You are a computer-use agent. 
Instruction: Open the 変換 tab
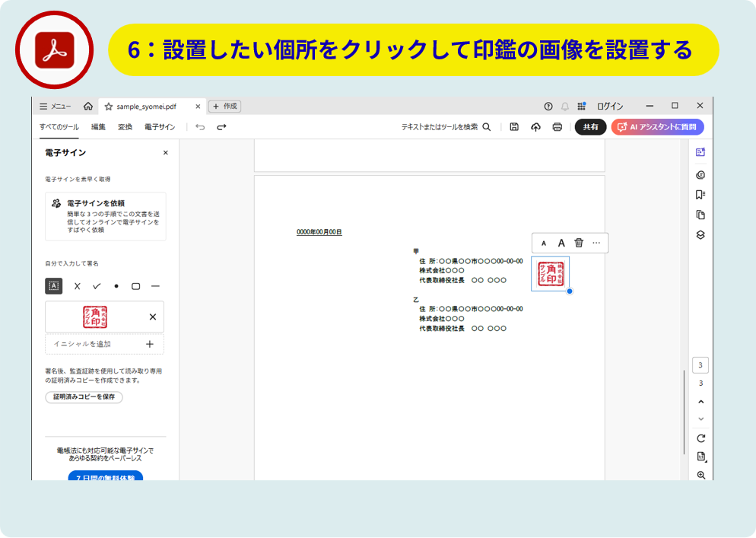tap(125, 127)
